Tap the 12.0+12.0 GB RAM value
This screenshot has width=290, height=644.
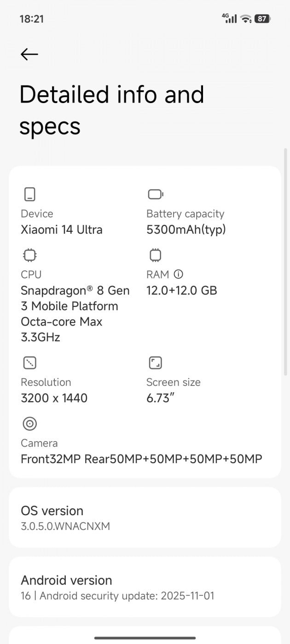pos(181,290)
